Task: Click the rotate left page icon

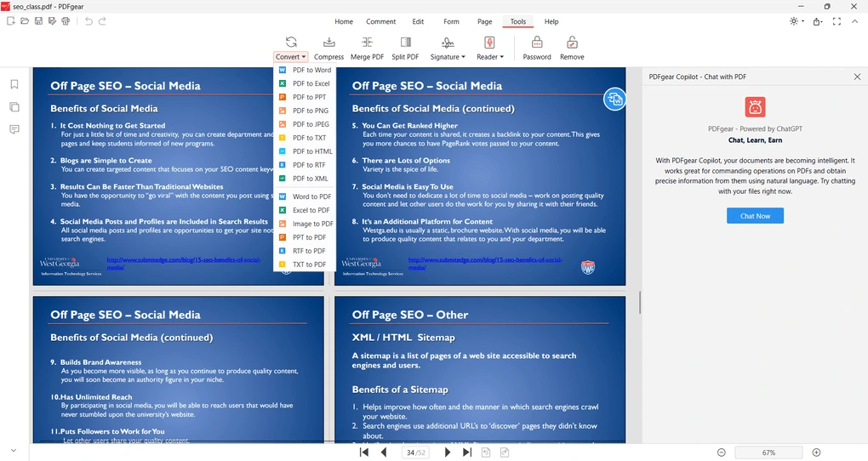Action: click(x=485, y=452)
